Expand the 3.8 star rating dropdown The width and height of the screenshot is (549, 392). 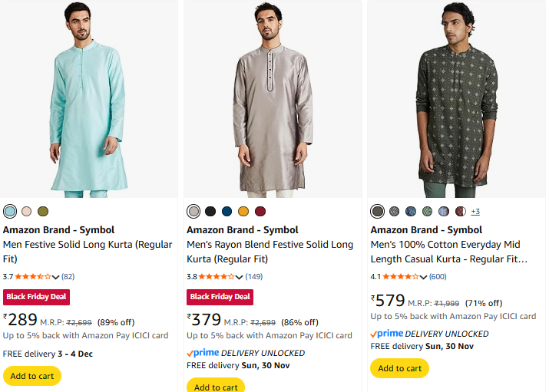[240, 277]
